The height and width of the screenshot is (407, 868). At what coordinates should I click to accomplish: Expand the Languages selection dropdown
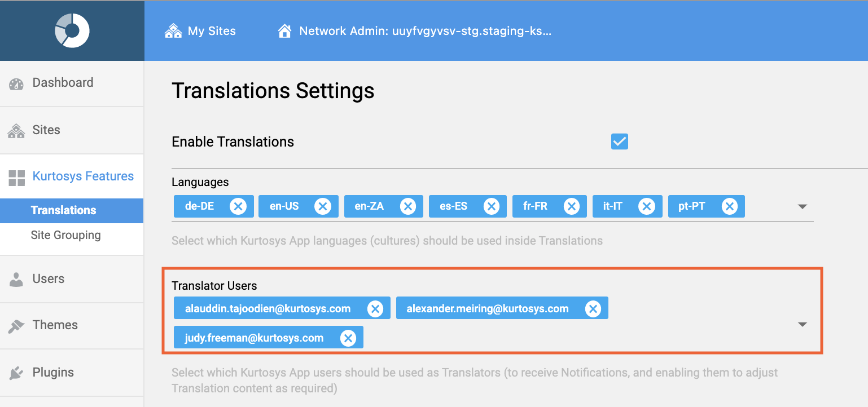pos(803,206)
